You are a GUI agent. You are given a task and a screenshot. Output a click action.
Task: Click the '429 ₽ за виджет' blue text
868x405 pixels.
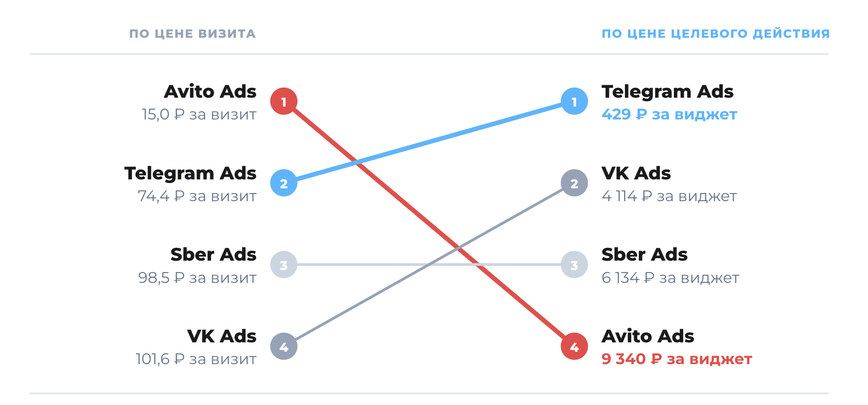pos(669,115)
